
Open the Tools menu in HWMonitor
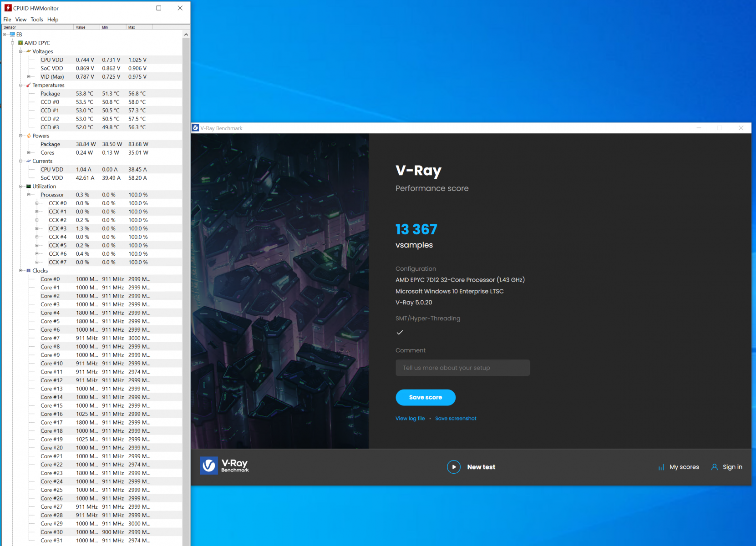pos(37,20)
